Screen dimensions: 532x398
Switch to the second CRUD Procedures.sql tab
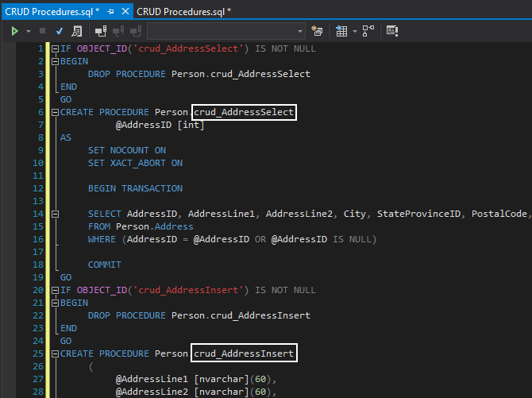coord(183,12)
